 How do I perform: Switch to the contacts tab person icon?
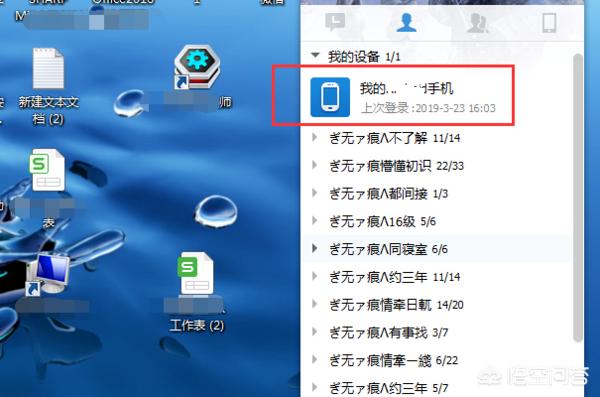pos(406,22)
